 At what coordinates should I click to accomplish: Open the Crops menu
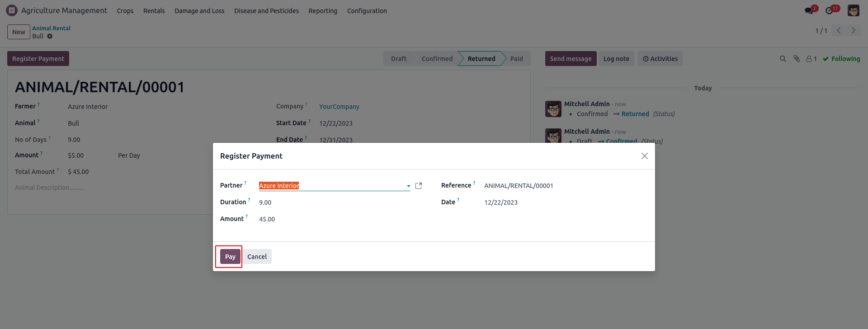[125, 11]
